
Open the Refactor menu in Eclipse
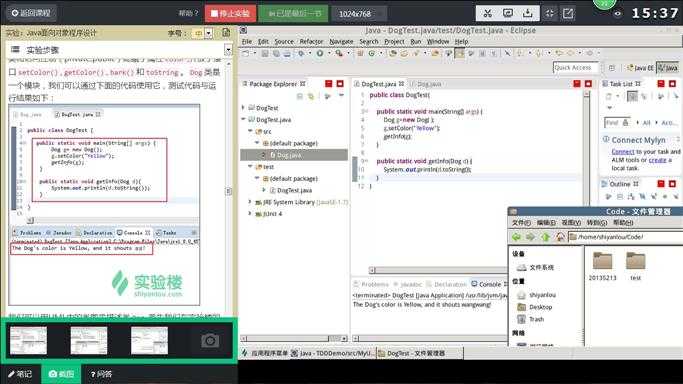(311, 41)
